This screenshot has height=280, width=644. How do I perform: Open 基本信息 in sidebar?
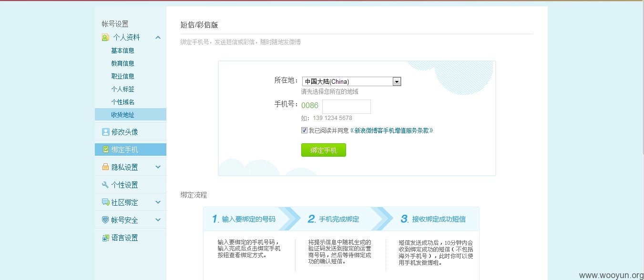(x=123, y=50)
